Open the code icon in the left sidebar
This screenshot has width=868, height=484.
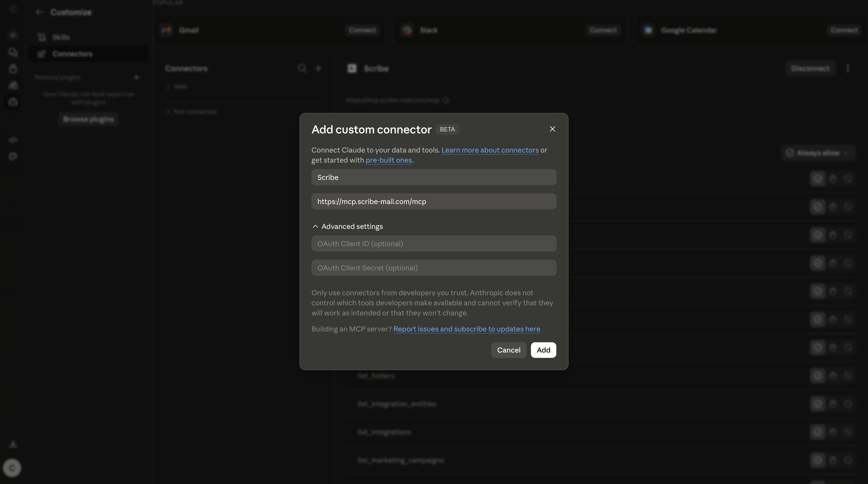click(13, 140)
